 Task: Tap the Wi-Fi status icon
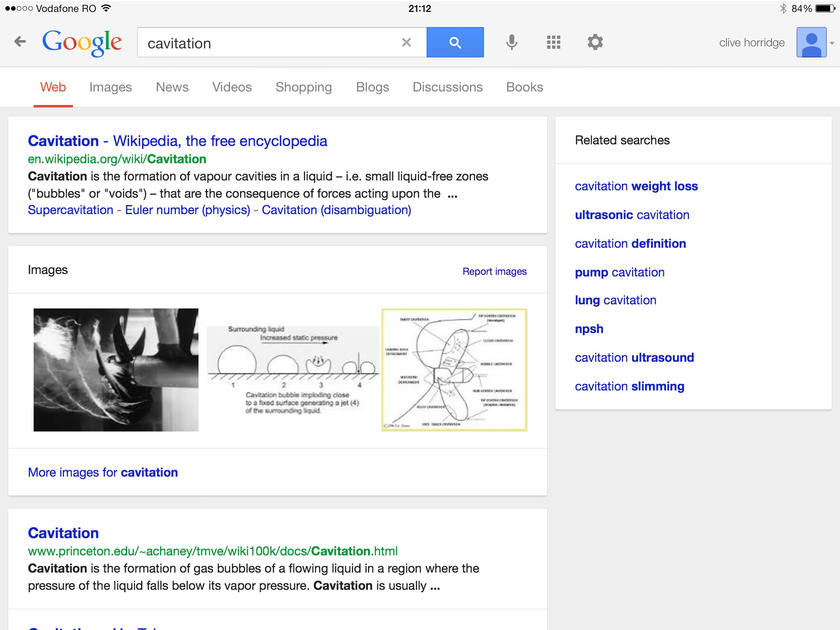tap(106, 8)
